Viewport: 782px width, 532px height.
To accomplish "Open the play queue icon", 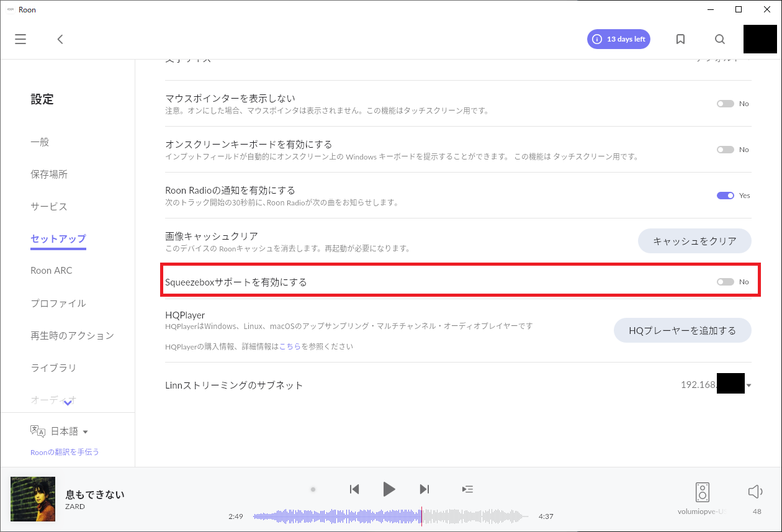I will (x=467, y=489).
